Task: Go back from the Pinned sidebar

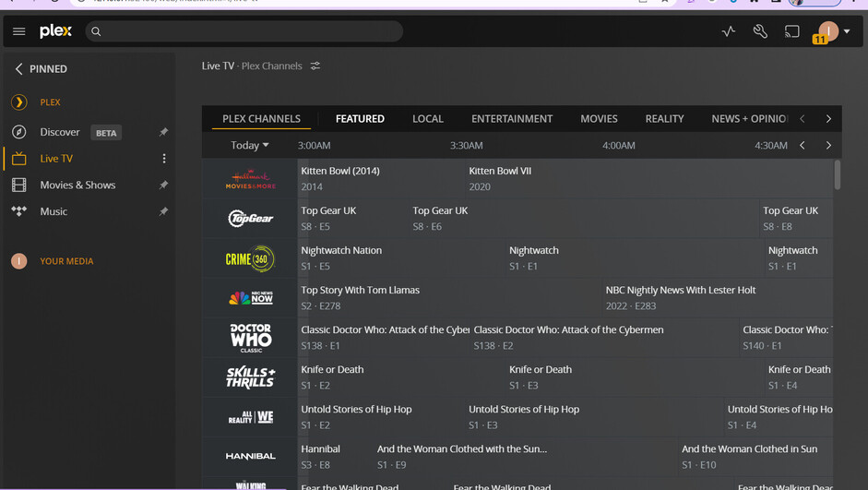Action: (18, 68)
